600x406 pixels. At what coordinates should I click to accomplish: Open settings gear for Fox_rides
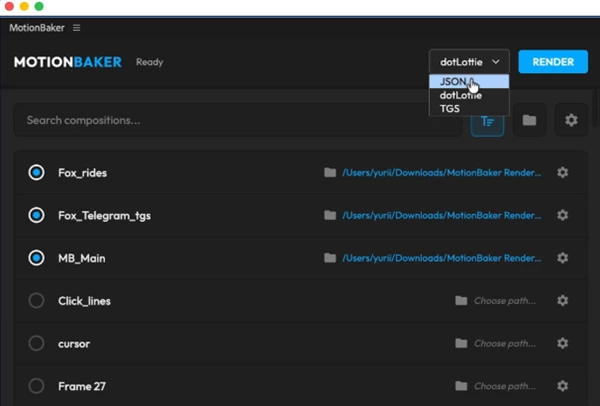pos(562,173)
